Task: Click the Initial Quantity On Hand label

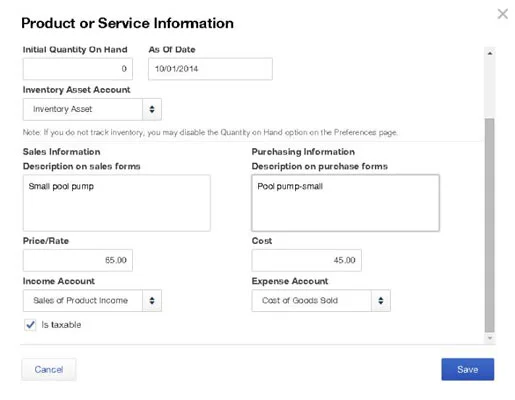Action: tap(75, 49)
